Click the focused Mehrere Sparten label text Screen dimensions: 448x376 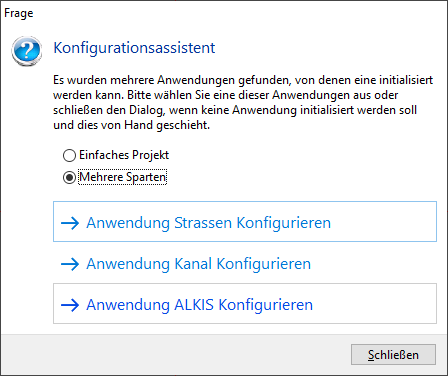pos(123,177)
